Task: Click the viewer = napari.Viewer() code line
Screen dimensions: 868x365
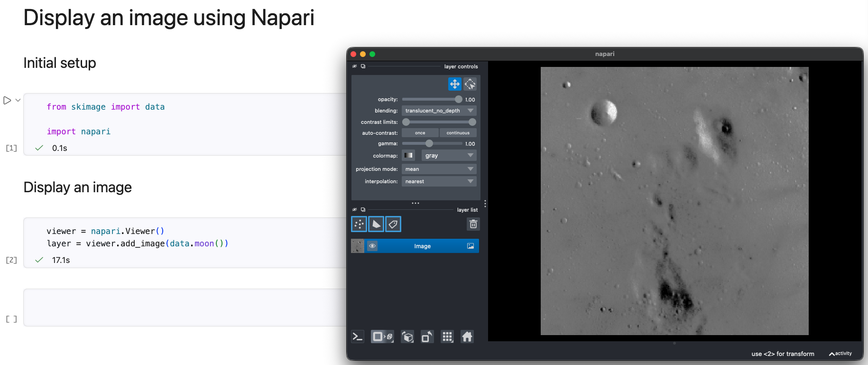Action: coord(105,231)
